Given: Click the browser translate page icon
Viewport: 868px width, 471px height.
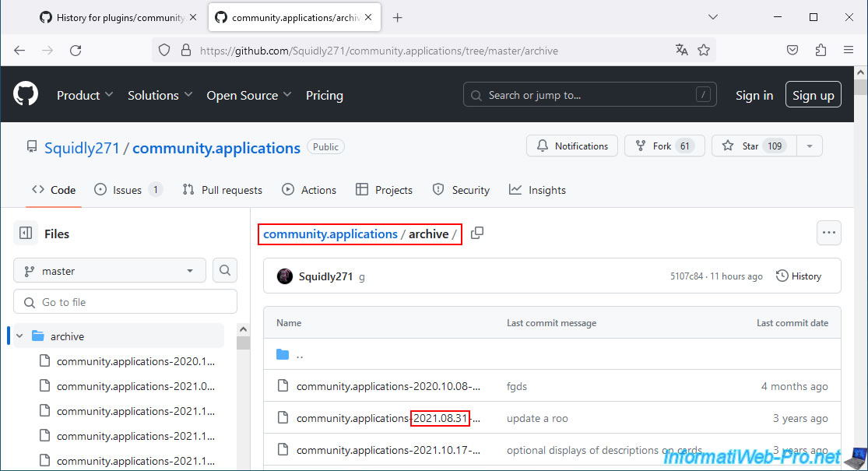Looking at the screenshot, I should [682, 50].
